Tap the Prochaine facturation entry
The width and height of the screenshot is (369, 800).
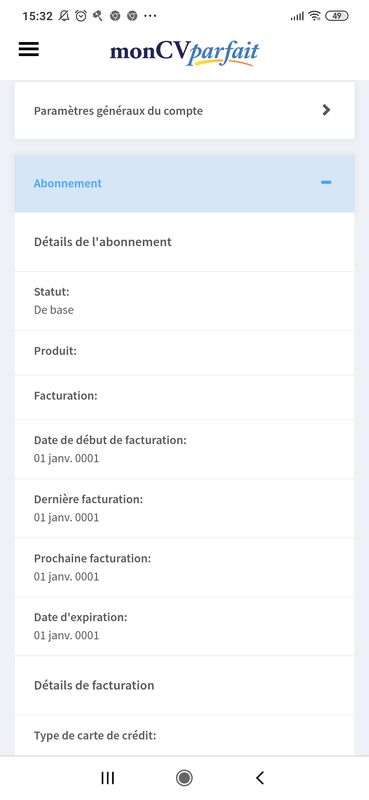pos(184,567)
